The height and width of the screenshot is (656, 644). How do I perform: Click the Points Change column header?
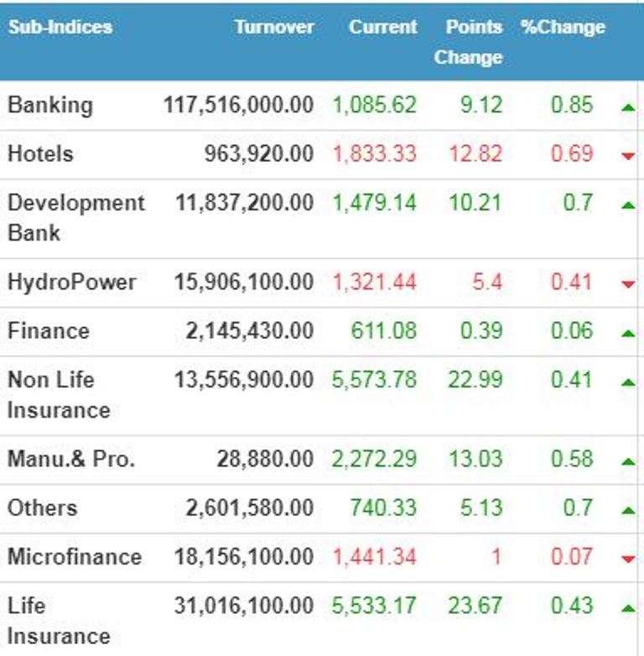point(470,42)
